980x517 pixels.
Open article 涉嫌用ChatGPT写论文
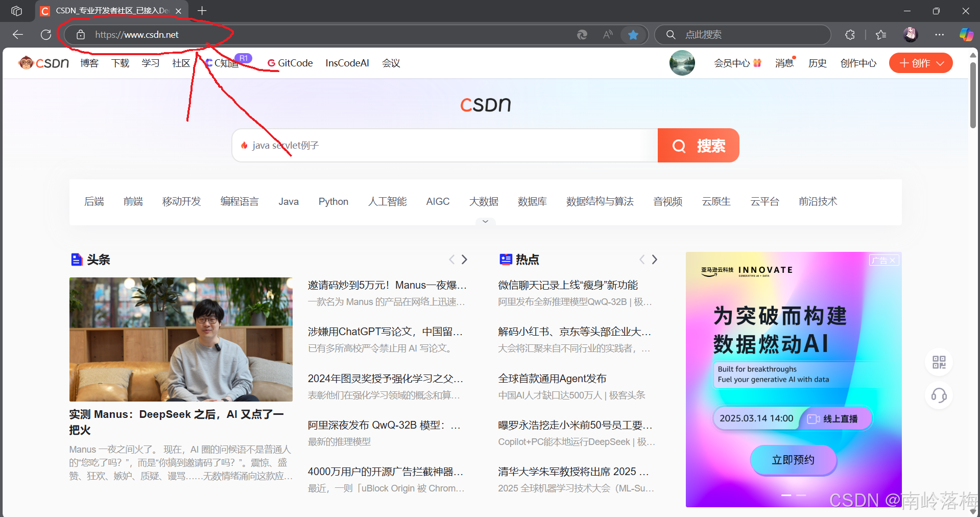[385, 332]
